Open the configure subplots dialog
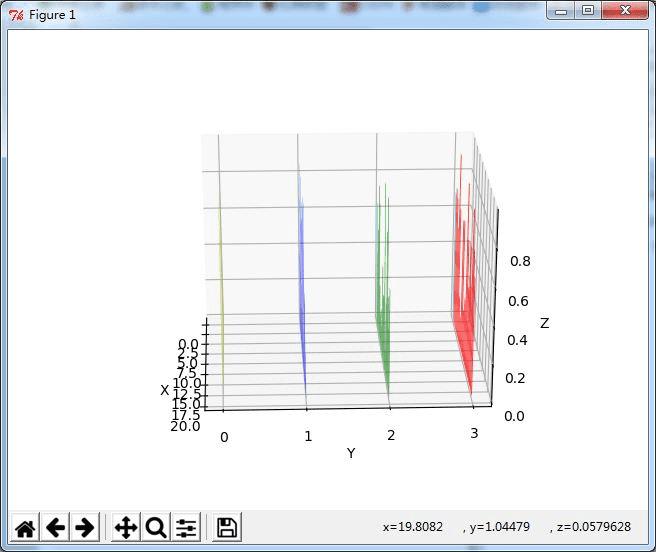Viewport: 656px width, 552px height. click(x=186, y=527)
